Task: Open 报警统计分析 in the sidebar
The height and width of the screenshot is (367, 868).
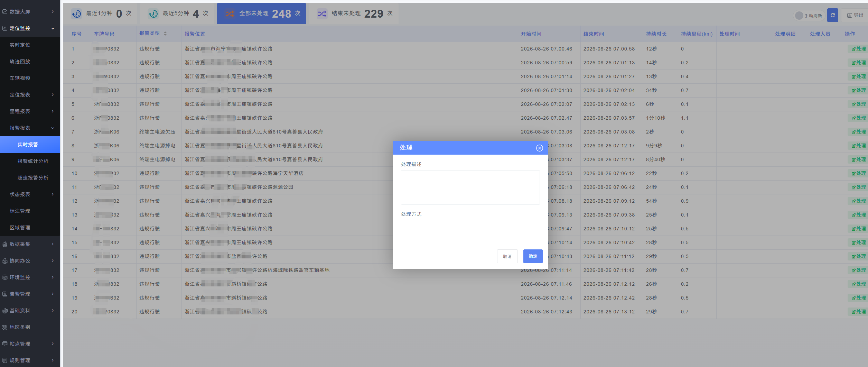Action: click(x=30, y=161)
